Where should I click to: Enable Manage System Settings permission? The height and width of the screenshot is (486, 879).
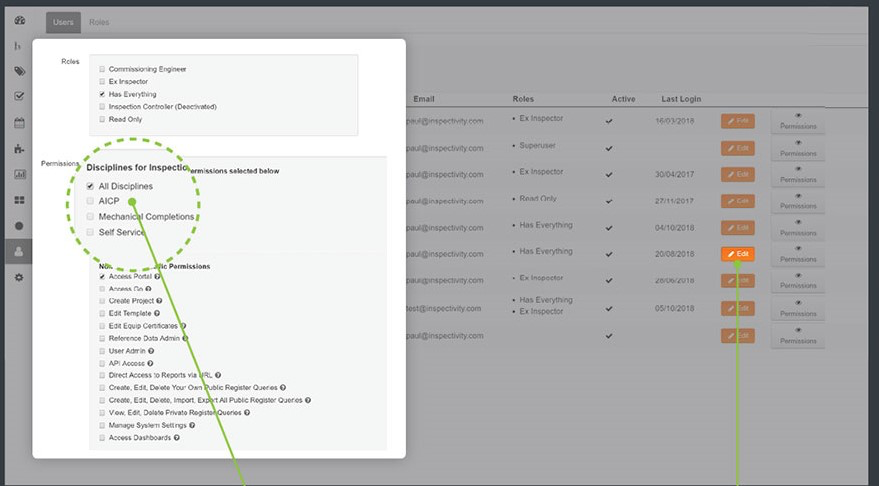coord(102,425)
